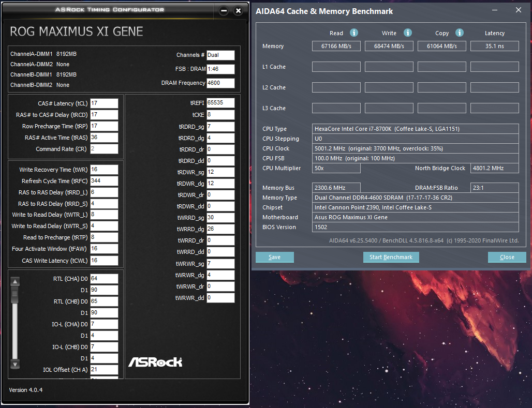Click the scroll up arrow in RTL panel
This screenshot has width=532, height=408.
tap(15, 281)
